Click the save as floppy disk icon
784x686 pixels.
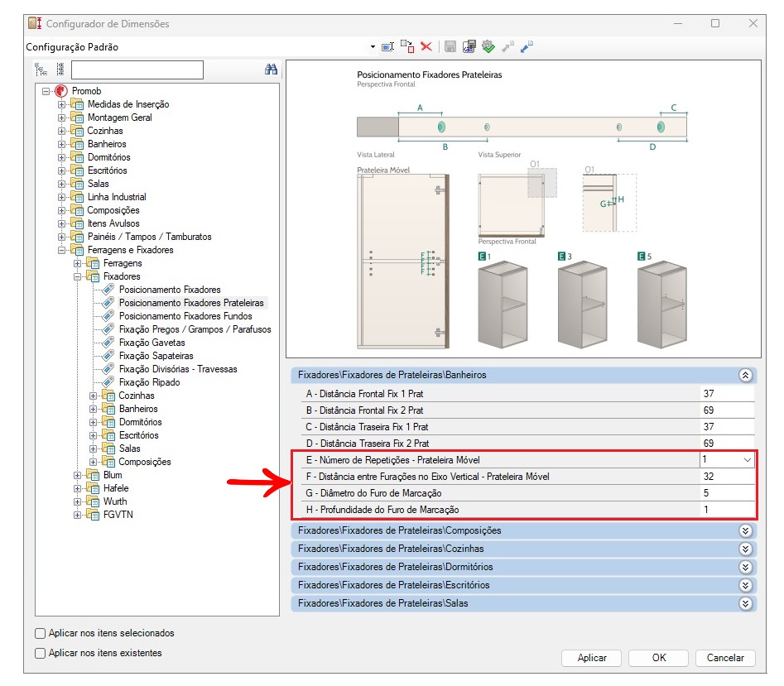pyautogui.click(x=469, y=47)
